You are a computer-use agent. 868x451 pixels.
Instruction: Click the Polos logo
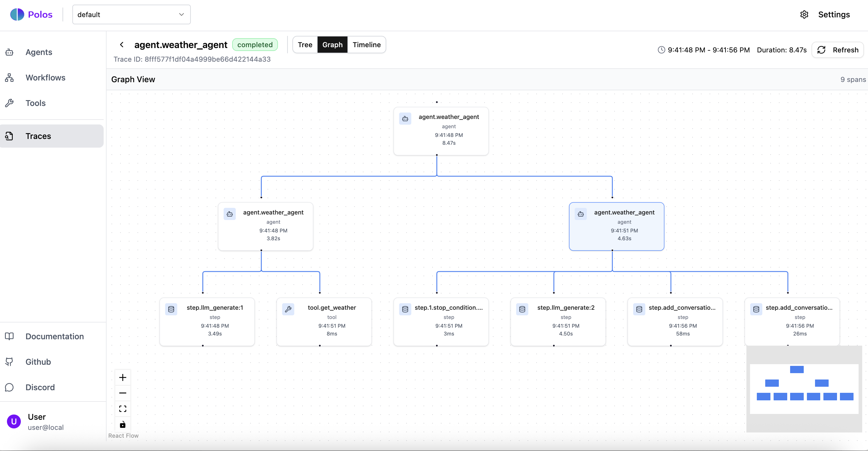coord(31,14)
